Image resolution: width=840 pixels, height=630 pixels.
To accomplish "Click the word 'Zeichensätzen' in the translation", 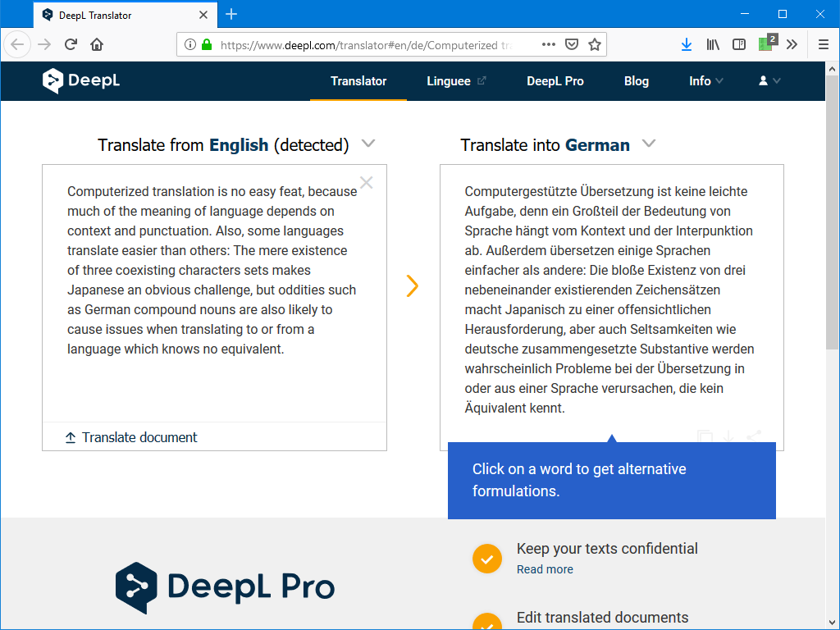I will (678, 290).
